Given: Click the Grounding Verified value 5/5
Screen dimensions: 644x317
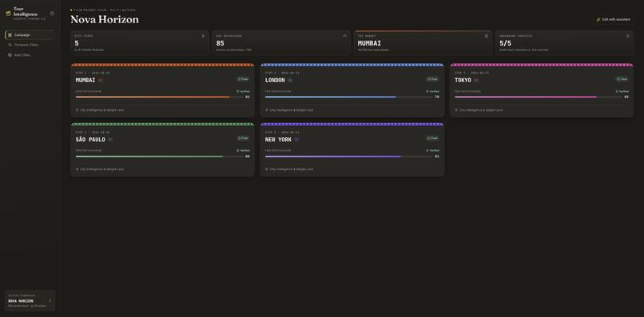Looking at the screenshot, I should [506, 43].
